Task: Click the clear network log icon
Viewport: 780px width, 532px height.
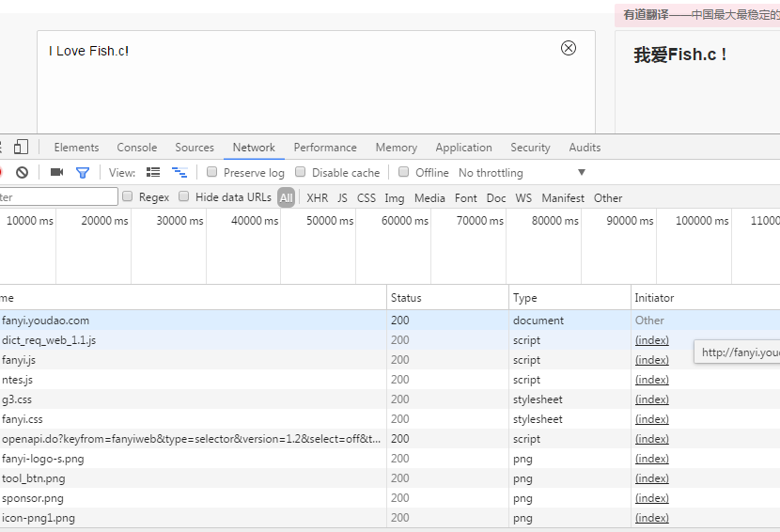Action: 22,173
